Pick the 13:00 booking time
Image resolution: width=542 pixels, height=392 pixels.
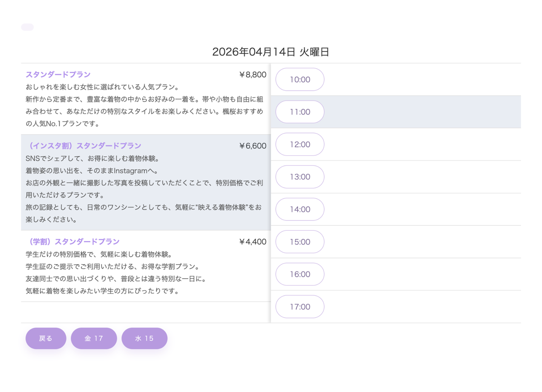[x=299, y=177]
